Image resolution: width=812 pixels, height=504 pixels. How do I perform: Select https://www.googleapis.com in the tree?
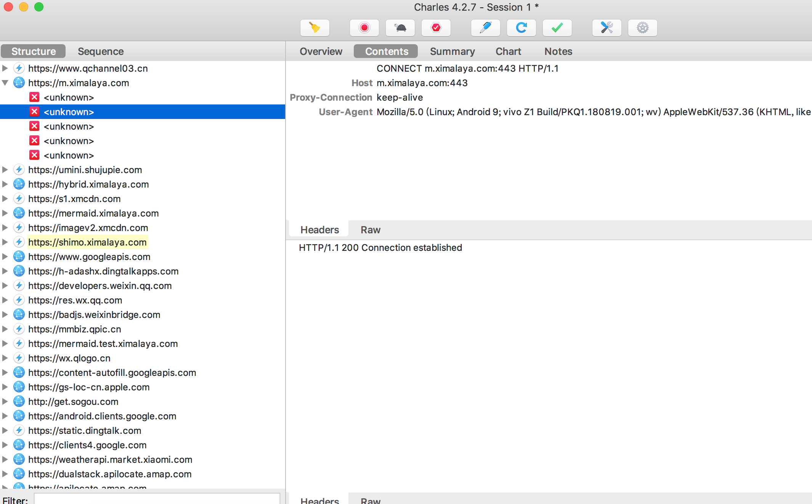89,257
